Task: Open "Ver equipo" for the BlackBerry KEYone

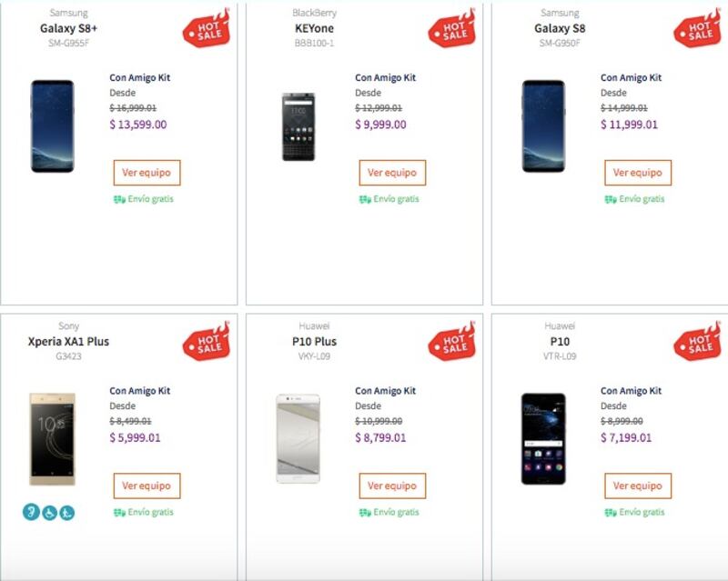Action: point(392,173)
